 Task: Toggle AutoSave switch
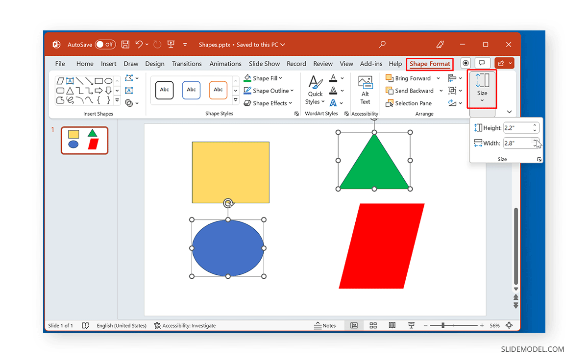point(105,45)
